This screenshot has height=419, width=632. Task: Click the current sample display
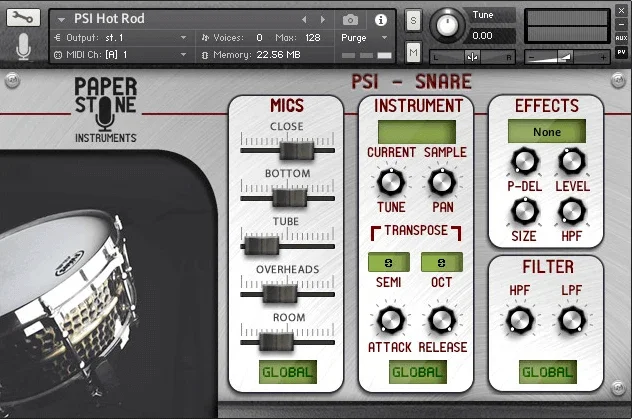417,131
